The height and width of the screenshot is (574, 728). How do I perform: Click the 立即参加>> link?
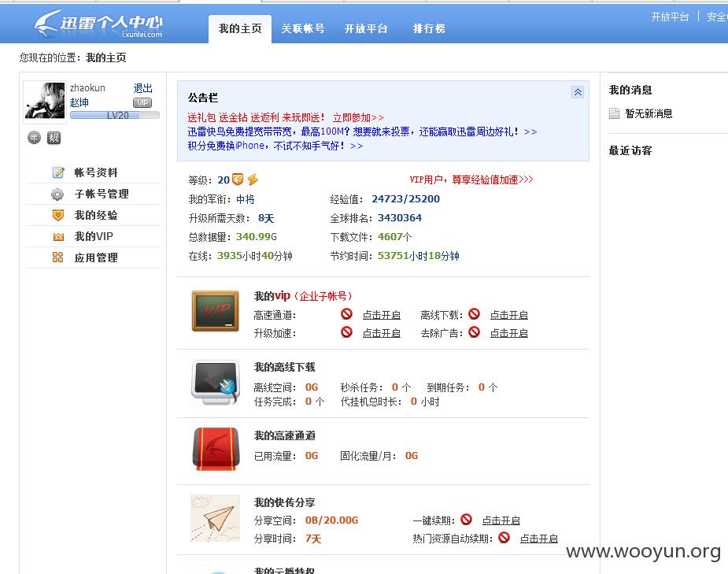358,118
